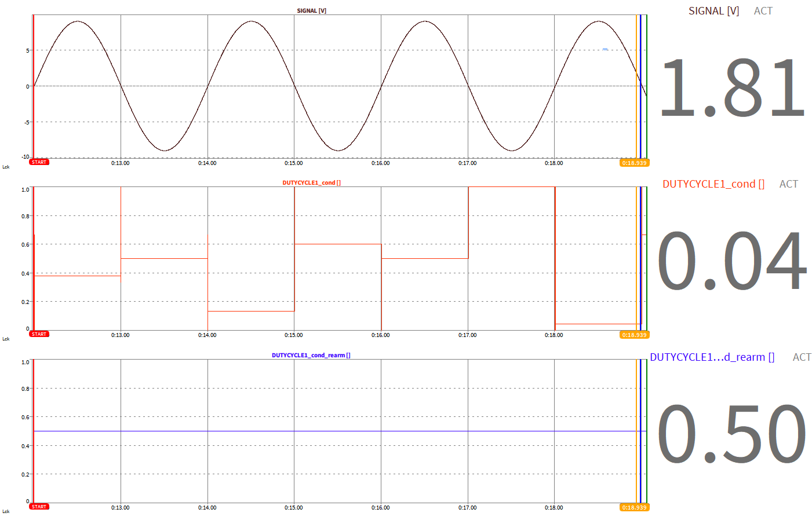
Task: Select the SIGNAL [V] digital meter label
Action: [x=713, y=11]
